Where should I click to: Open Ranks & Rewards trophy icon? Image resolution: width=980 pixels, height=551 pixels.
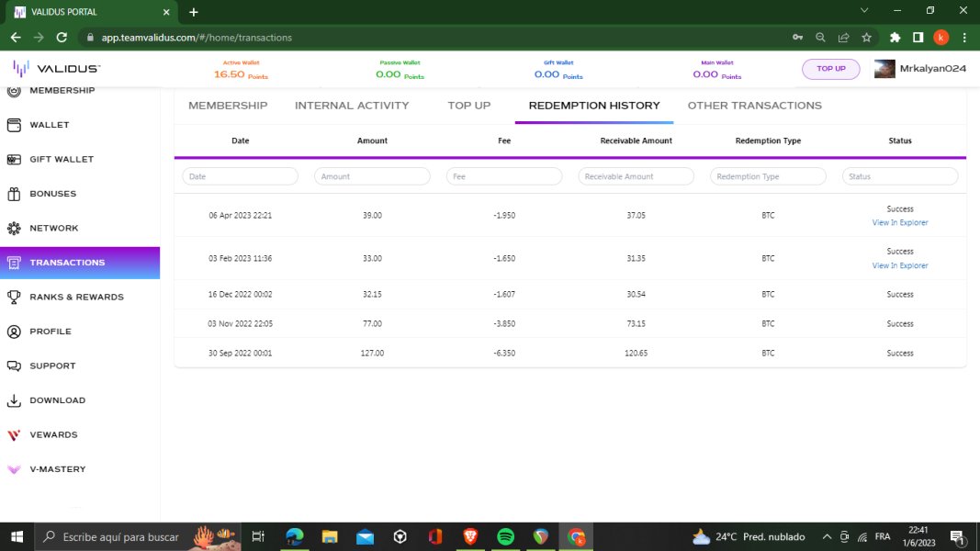tap(14, 297)
